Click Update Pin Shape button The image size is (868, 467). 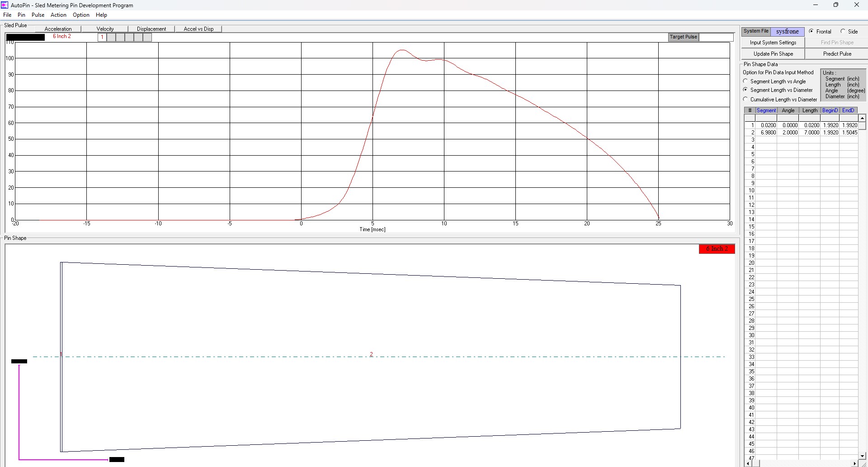click(x=773, y=54)
